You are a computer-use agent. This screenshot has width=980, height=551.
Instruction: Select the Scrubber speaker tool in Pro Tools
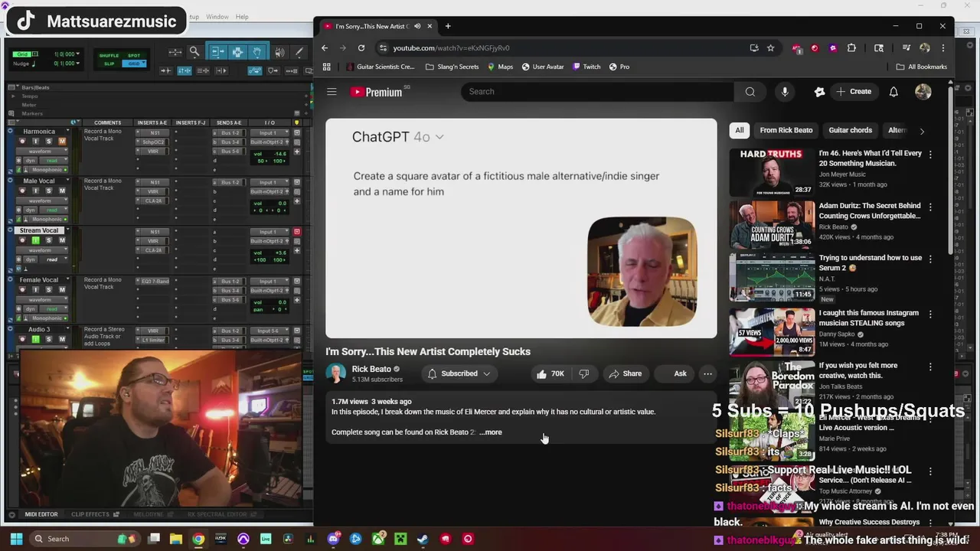279,52
